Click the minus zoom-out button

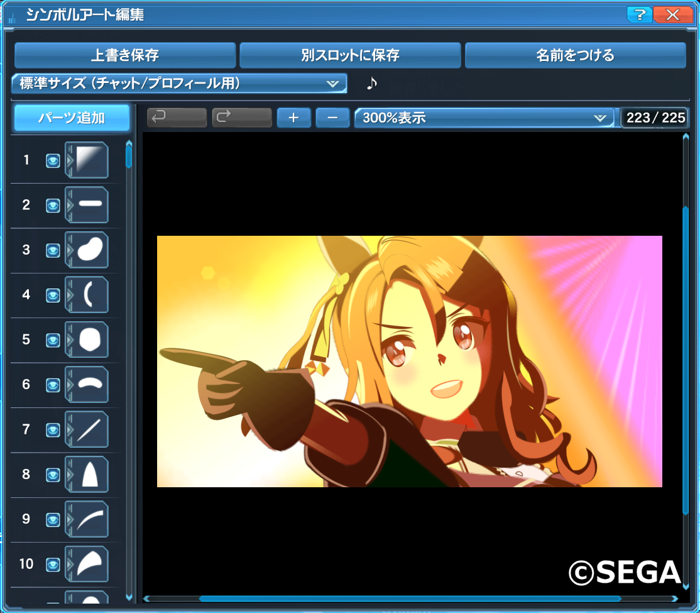pyautogui.click(x=332, y=118)
